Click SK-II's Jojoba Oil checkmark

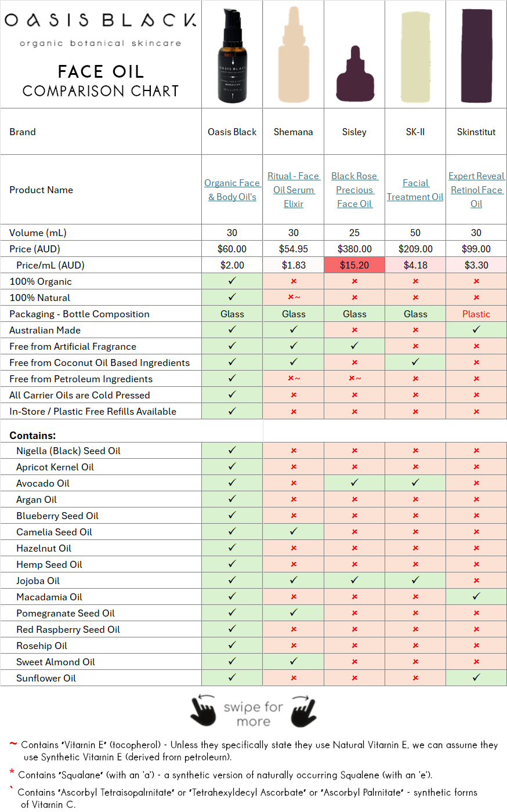(415, 581)
